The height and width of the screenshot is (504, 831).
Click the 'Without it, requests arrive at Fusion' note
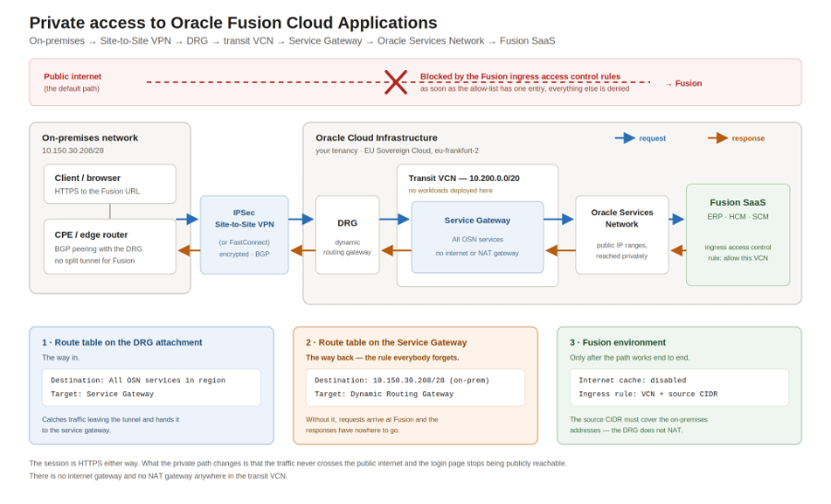point(372,425)
